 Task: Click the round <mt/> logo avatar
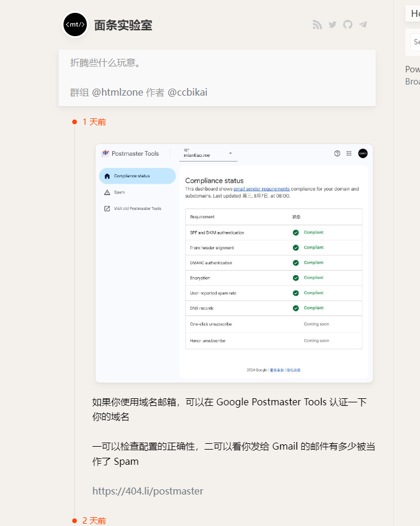pyautogui.click(x=75, y=24)
